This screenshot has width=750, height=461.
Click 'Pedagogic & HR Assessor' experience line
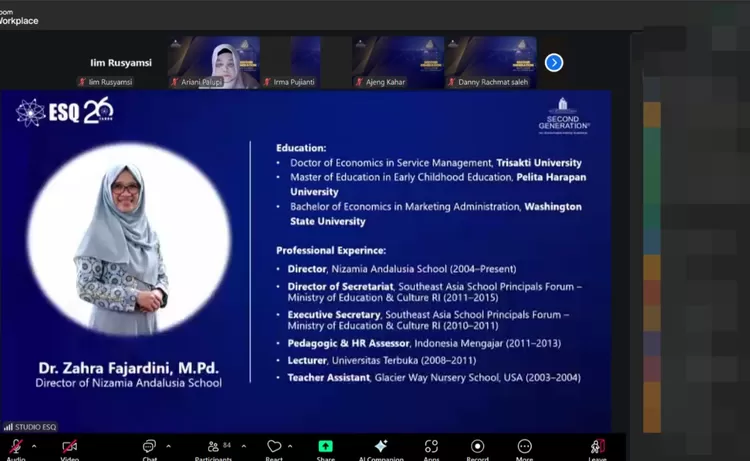point(424,343)
